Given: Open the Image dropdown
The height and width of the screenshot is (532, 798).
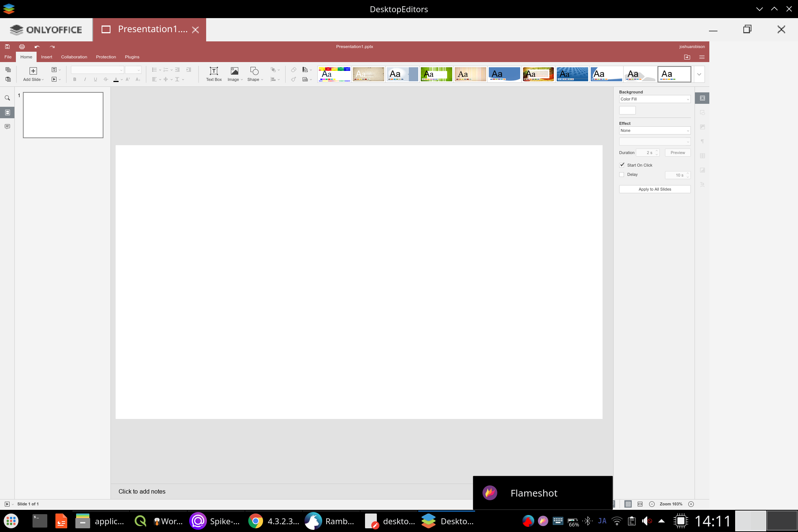Looking at the screenshot, I should pos(235,74).
